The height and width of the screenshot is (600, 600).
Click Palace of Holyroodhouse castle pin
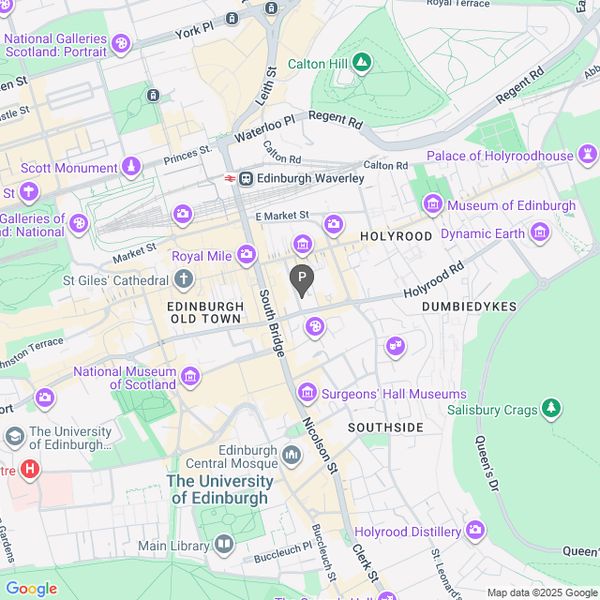tap(588, 155)
